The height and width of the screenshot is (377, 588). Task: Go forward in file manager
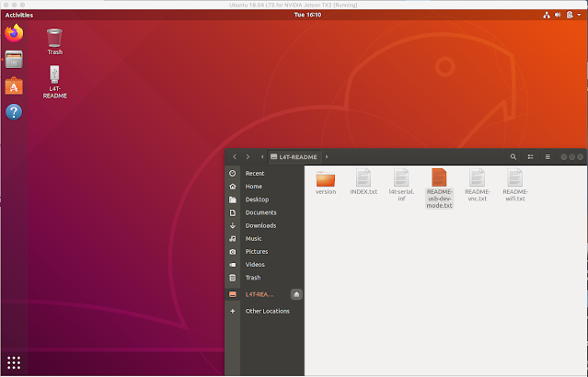[x=248, y=156]
